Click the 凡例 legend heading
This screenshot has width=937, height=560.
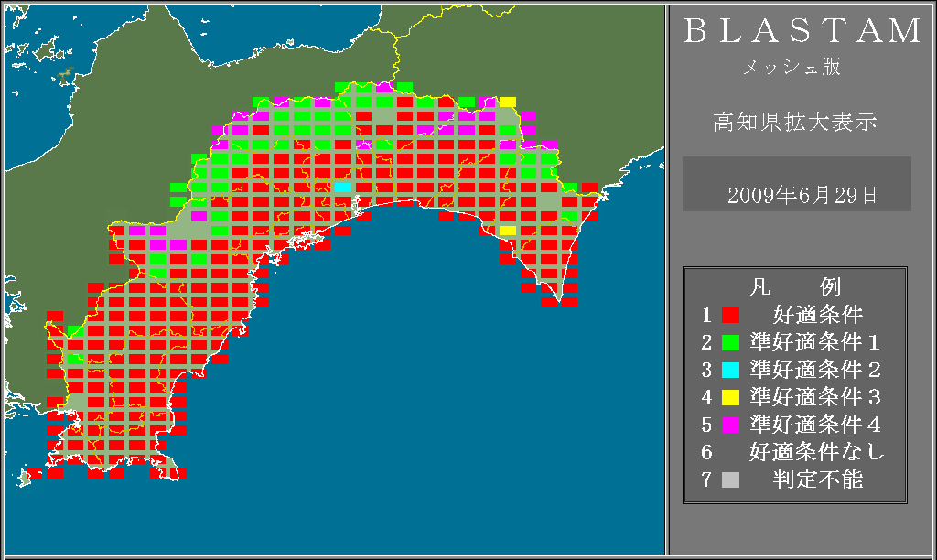(x=795, y=287)
